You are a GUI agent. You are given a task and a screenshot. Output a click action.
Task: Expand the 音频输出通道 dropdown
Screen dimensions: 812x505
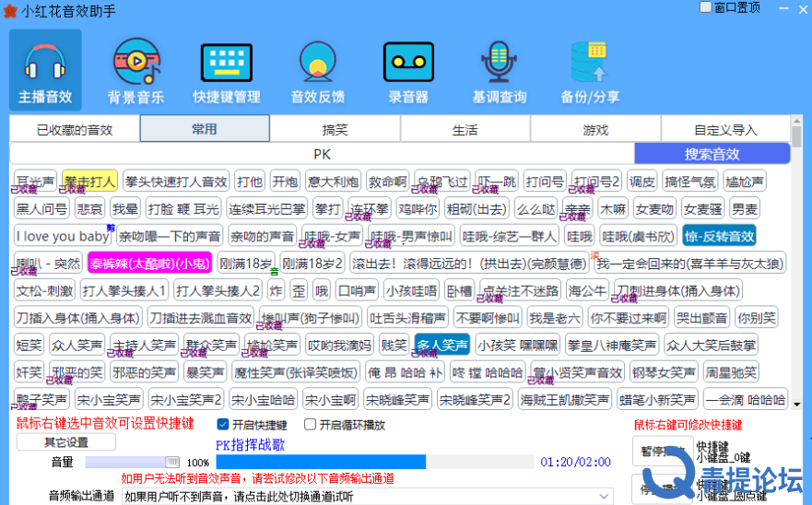pyautogui.click(x=605, y=497)
